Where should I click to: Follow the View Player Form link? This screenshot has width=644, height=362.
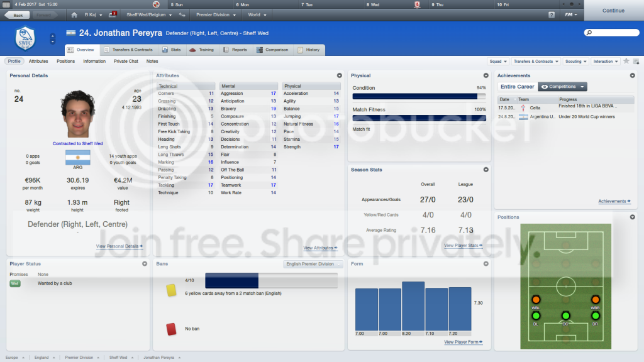coord(463,342)
